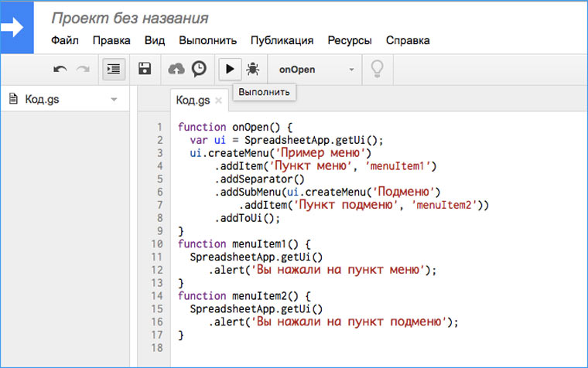Click the redo arrow icon
This screenshot has height=368, width=588.
tap(83, 69)
